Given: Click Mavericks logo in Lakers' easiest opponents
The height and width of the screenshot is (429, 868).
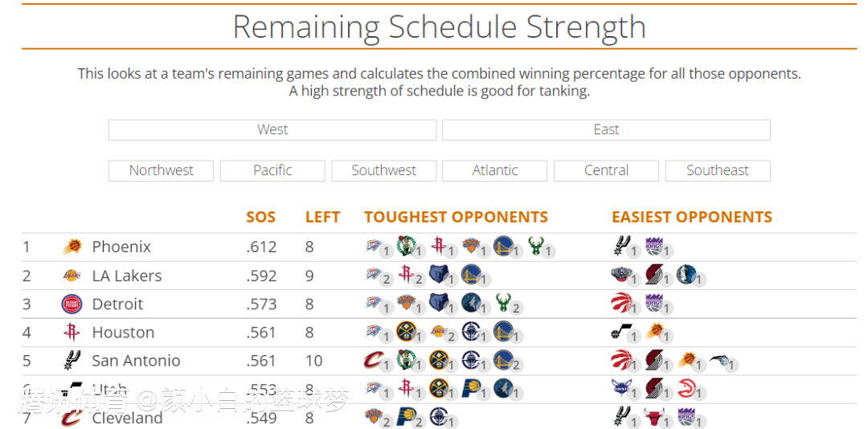Looking at the screenshot, I should pyautogui.click(x=686, y=275).
